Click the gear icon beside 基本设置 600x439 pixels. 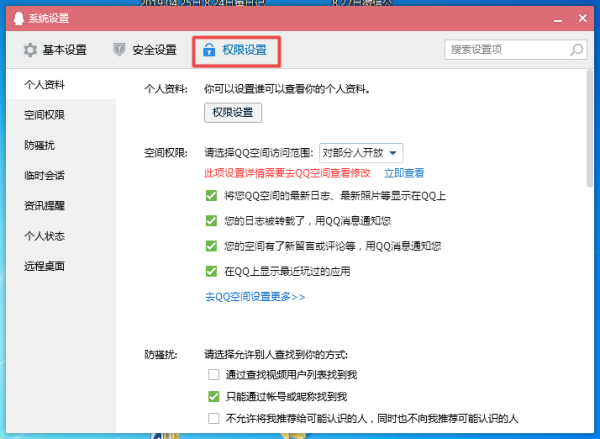30,50
